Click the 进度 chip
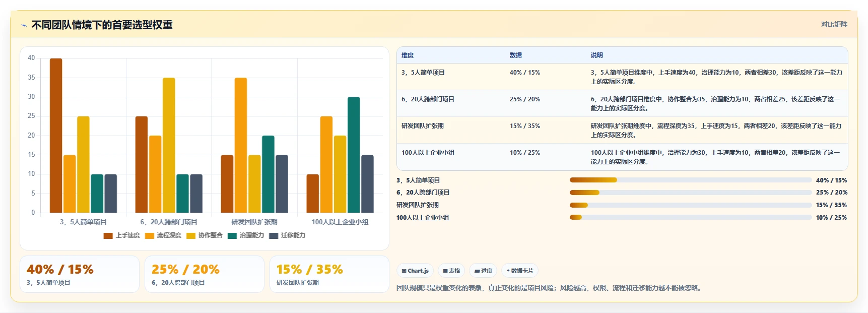 point(483,271)
